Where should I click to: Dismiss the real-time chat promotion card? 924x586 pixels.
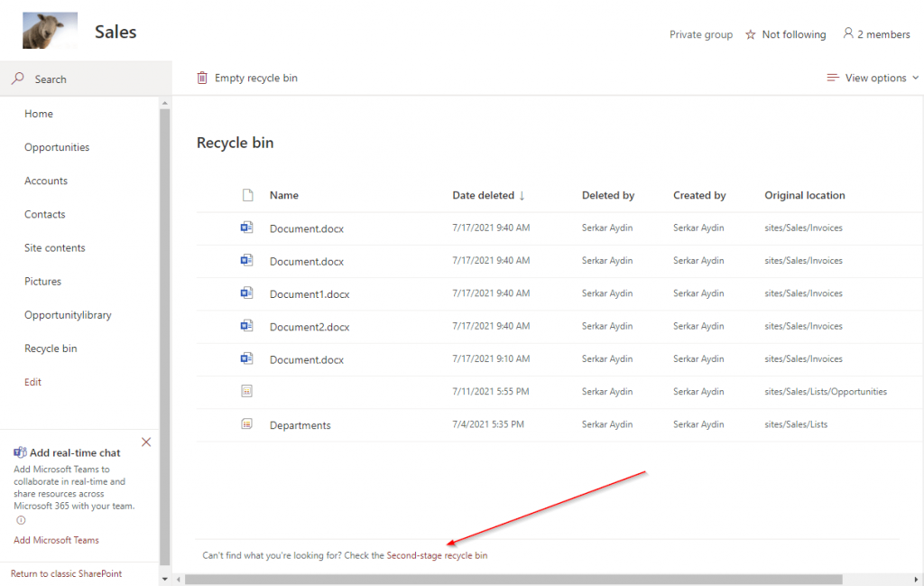point(146,442)
